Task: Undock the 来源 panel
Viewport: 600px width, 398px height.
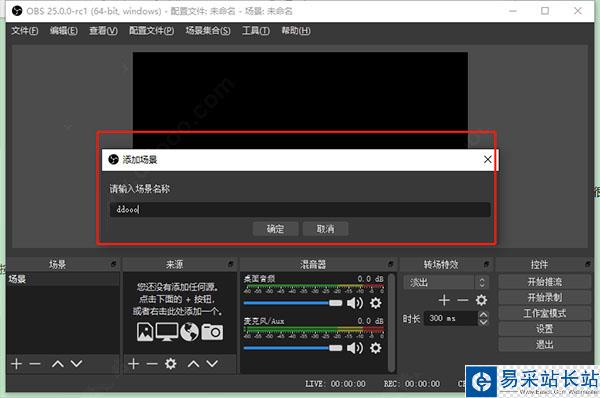Action: click(x=231, y=264)
